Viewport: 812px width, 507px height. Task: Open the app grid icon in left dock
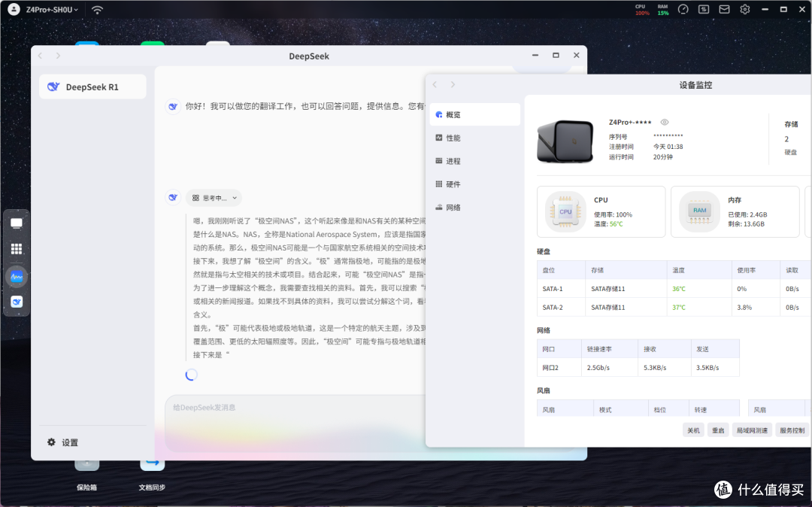(x=17, y=249)
